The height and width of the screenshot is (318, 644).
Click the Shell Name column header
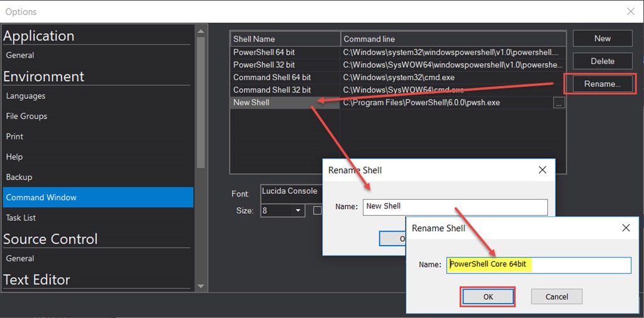285,39
